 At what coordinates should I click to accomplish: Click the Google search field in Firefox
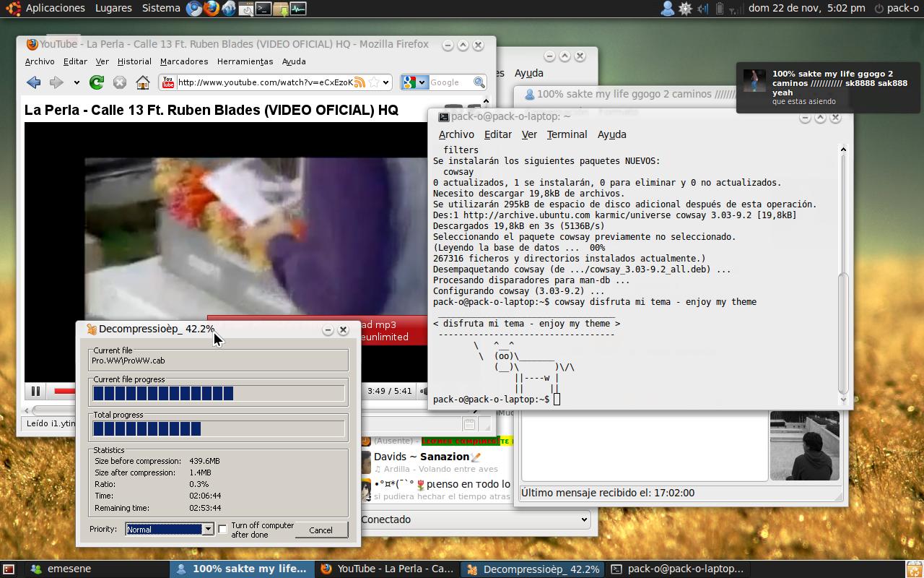[x=450, y=82]
